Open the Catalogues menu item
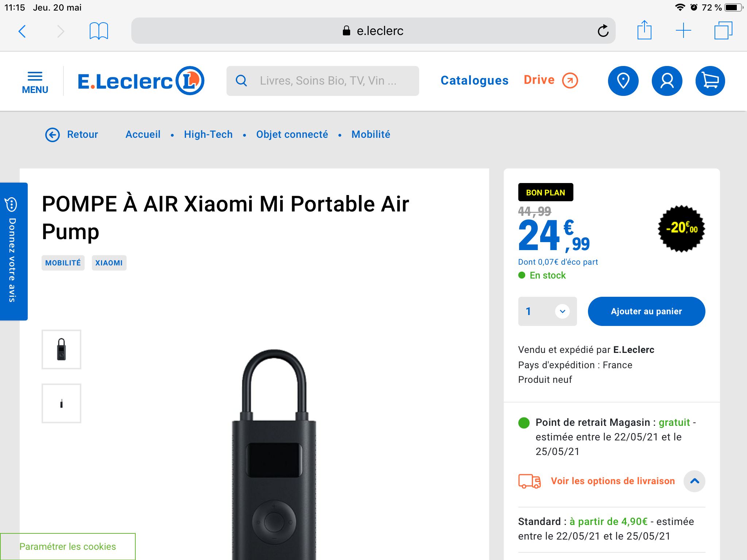747x560 pixels. (x=474, y=81)
